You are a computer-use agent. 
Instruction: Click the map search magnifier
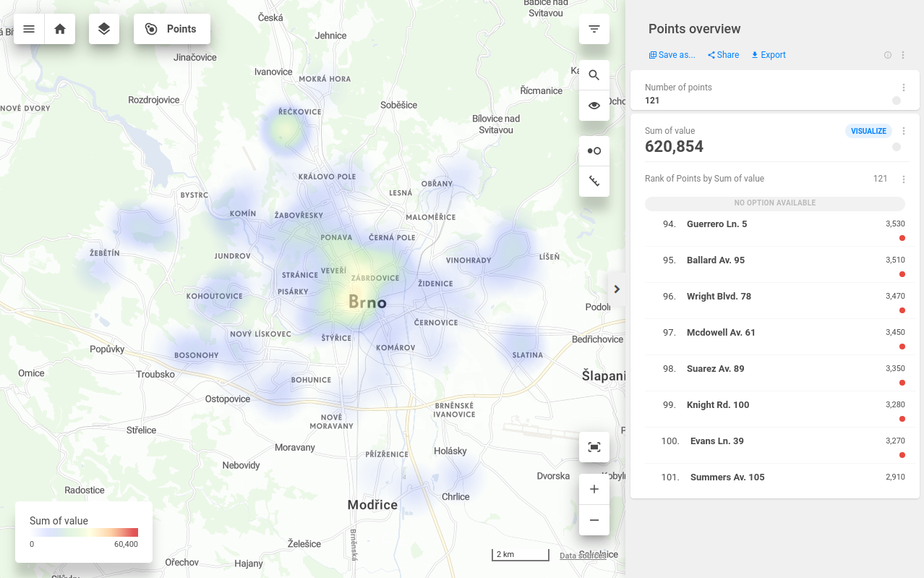point(594,75)
